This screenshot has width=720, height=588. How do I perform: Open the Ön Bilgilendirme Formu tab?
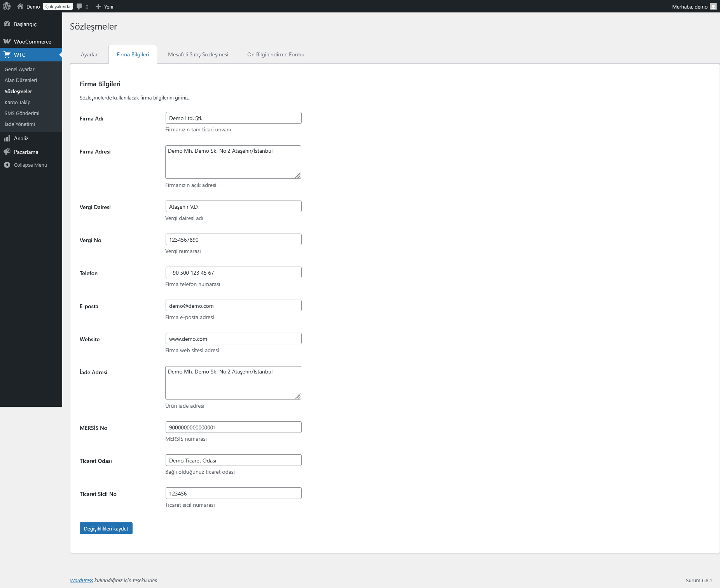coord(276,54)
